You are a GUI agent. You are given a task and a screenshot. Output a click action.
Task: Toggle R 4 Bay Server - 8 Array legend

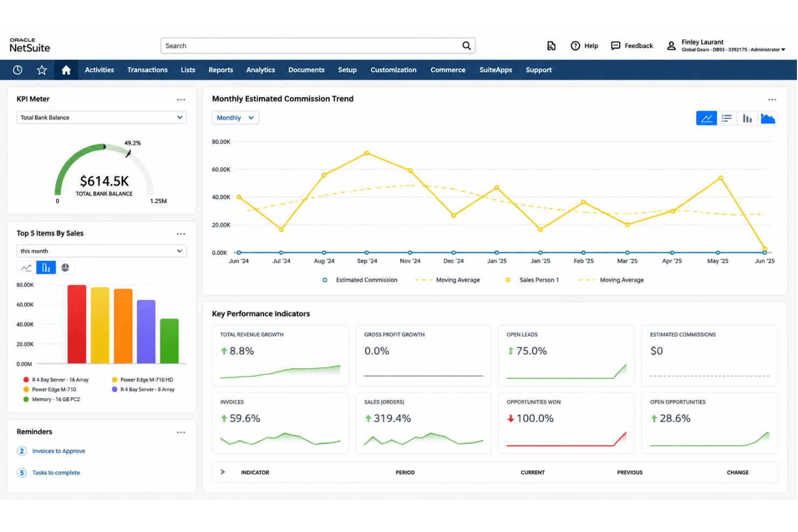(143, 390)
